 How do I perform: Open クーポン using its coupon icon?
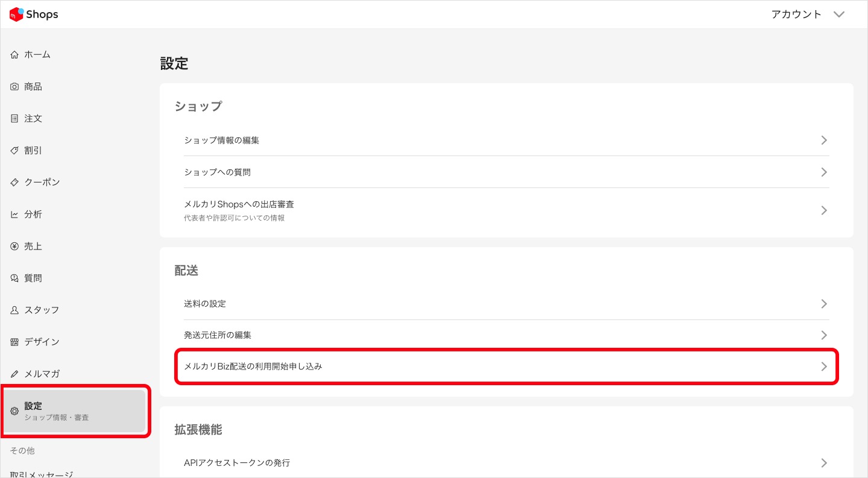click(14, 182)
